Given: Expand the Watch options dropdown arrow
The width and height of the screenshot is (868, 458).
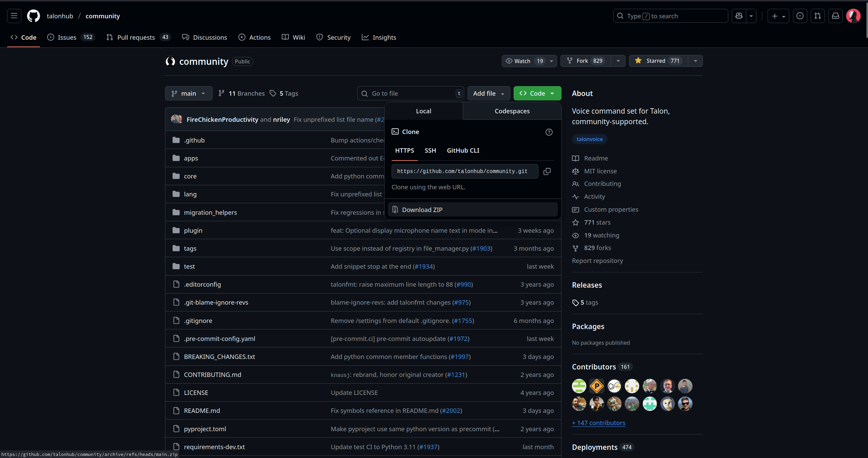Looking at the screenshot, I should 551,61.
